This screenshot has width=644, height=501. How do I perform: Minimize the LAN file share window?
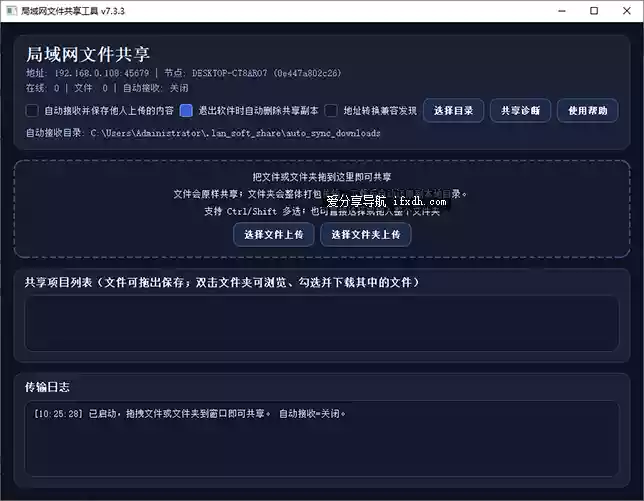562,11
